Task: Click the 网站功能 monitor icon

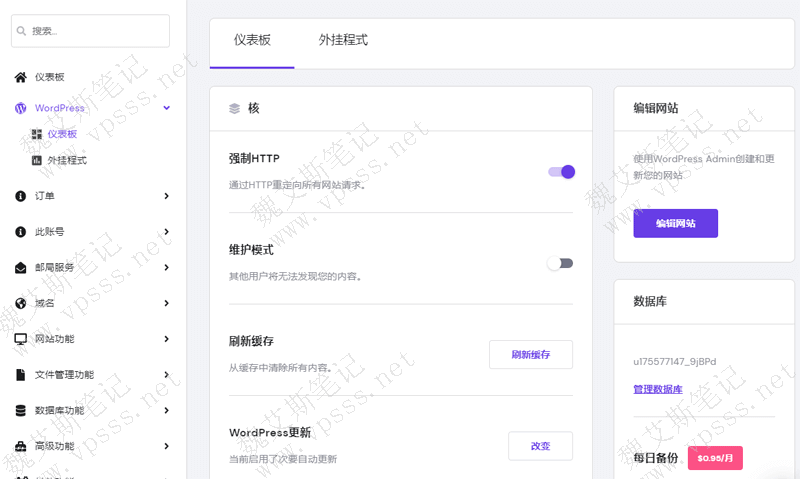Action: 20,339
